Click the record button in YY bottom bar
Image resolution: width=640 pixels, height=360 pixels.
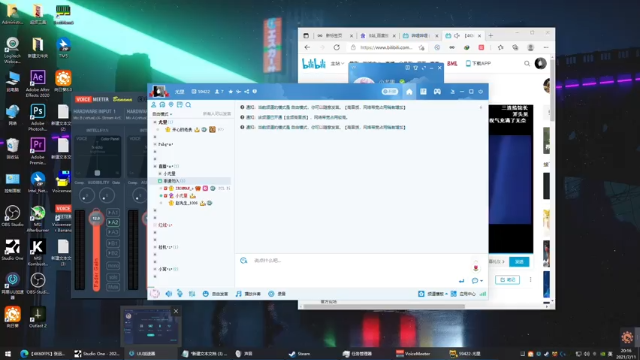(x=277, y=294)
